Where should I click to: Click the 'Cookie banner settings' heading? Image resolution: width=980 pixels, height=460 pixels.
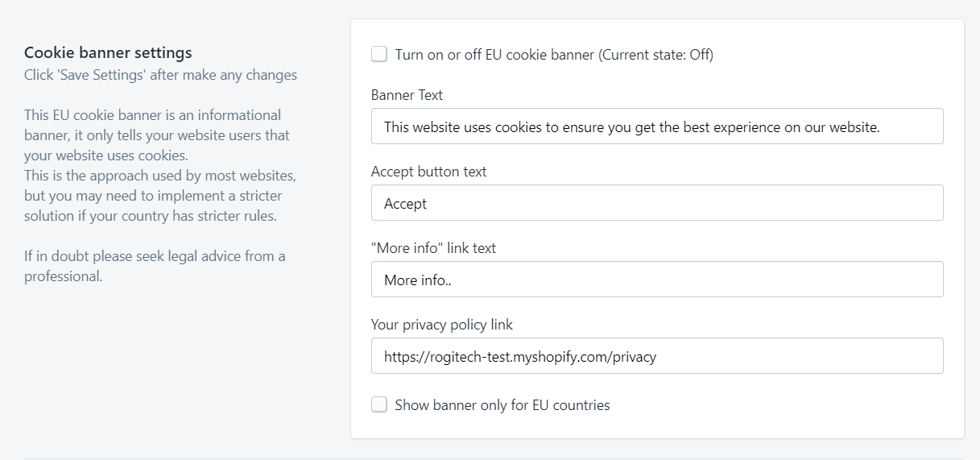(x=108, y=53)
